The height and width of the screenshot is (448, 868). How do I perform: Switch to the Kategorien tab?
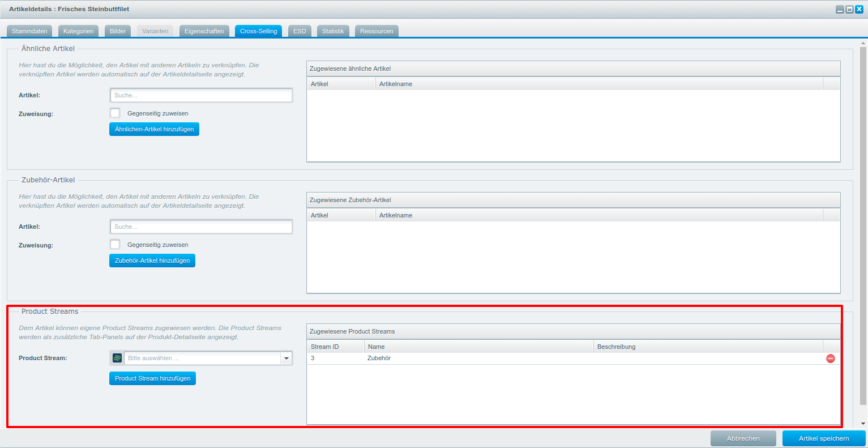[x=79, y=31]
